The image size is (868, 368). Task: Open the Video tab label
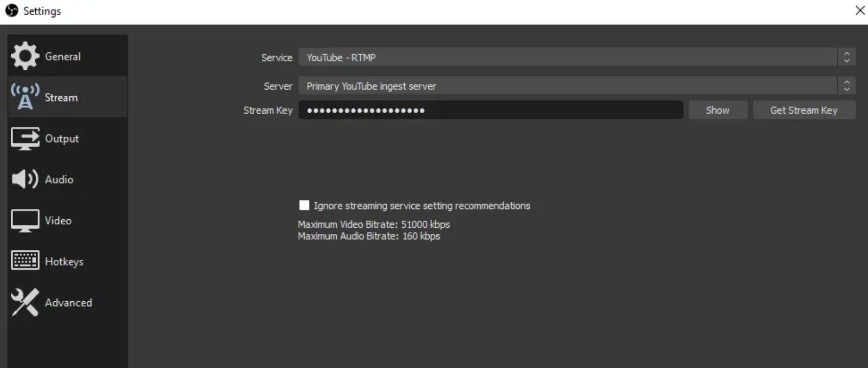coord(58,221)
